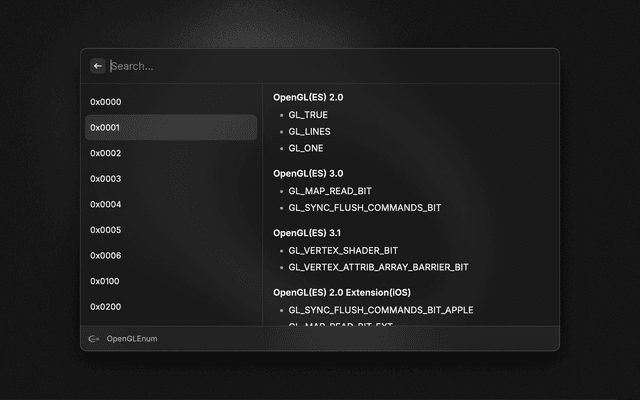The image size is (640, 400).
Task: Click the GL_VERTEX_ATTRIB_ARRAY_BARRIER_BIT entry
Action: pos(378,267)
